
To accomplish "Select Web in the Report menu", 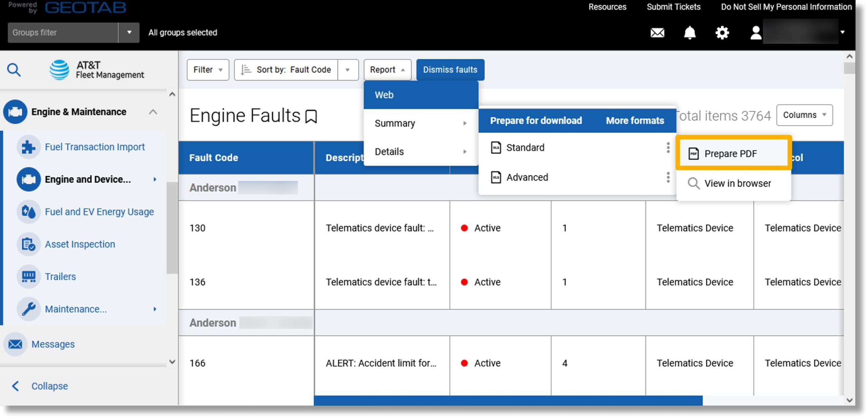I will pos(421,95).
